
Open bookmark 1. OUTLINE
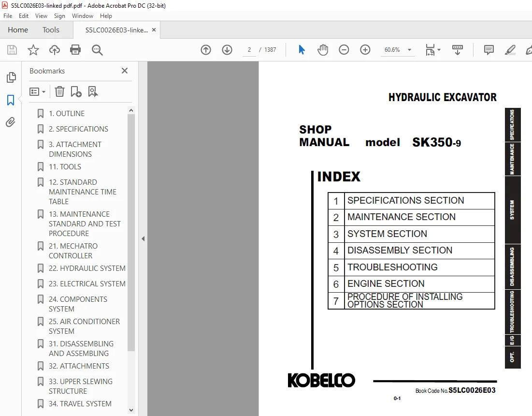pos(67,113)
